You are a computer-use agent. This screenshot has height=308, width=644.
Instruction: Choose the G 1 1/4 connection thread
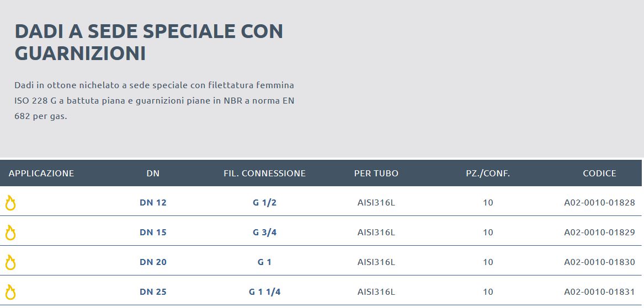264,292
